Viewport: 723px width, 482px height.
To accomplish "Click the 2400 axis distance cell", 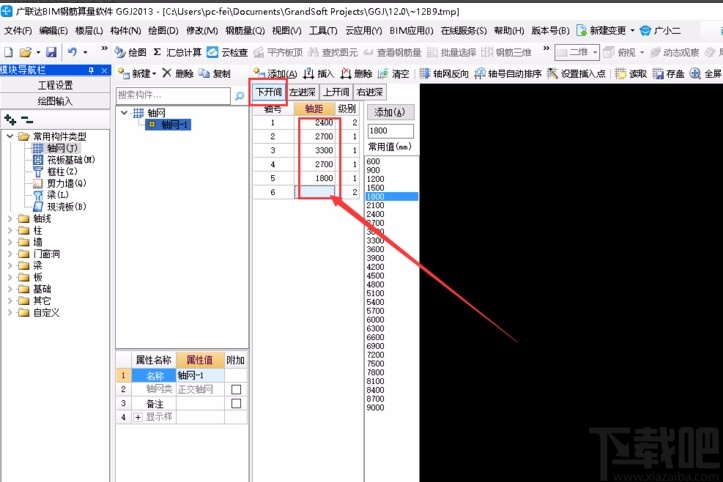I will click(315, 123).
